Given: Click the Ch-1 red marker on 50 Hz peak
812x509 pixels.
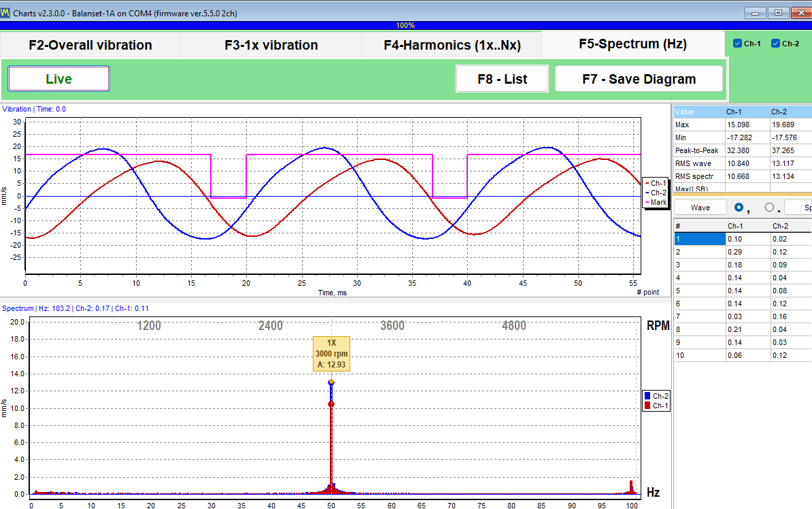Looking at the screenshot, I should coord(331,404).
